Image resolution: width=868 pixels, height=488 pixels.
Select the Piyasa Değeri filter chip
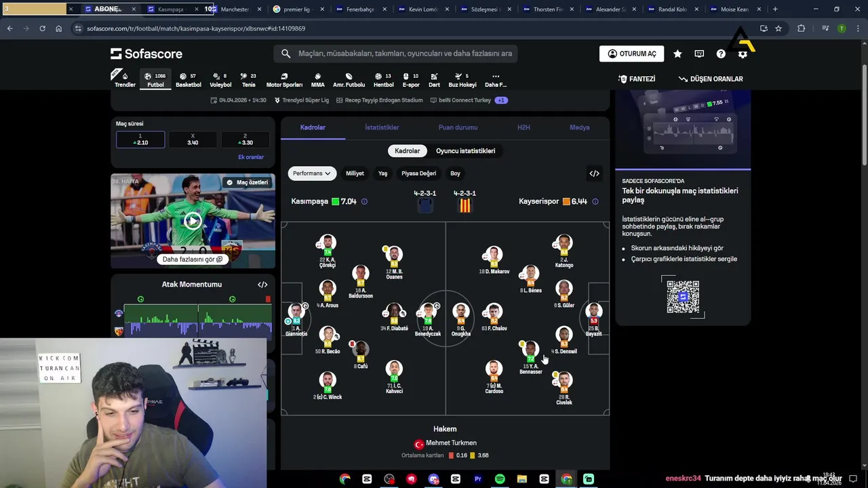point(418,174)
